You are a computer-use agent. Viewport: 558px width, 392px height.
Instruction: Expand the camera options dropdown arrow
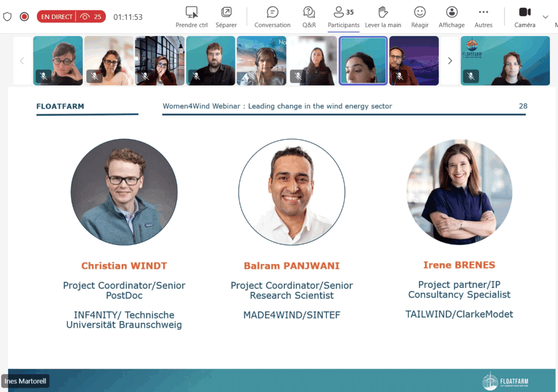click(545, 17)
